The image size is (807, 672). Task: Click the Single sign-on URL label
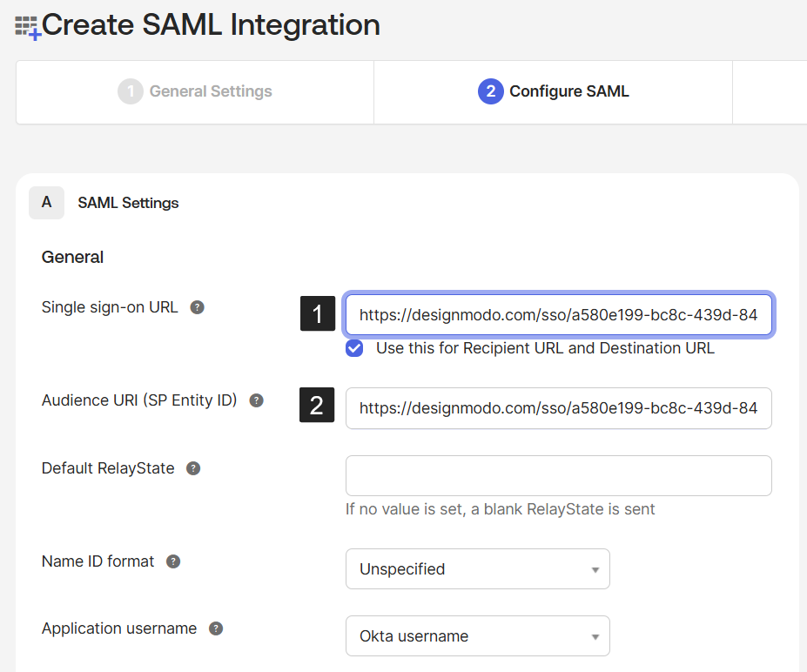110,307
